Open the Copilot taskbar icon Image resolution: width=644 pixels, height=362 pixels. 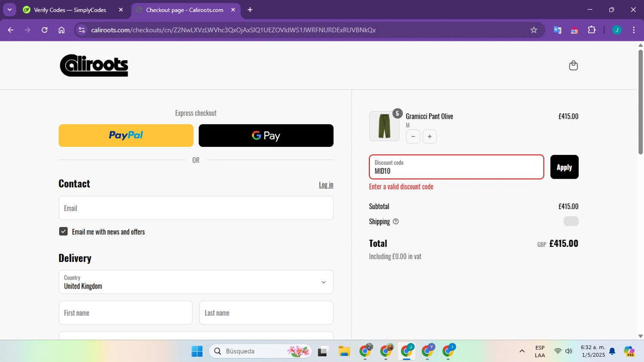coord(629,351)
